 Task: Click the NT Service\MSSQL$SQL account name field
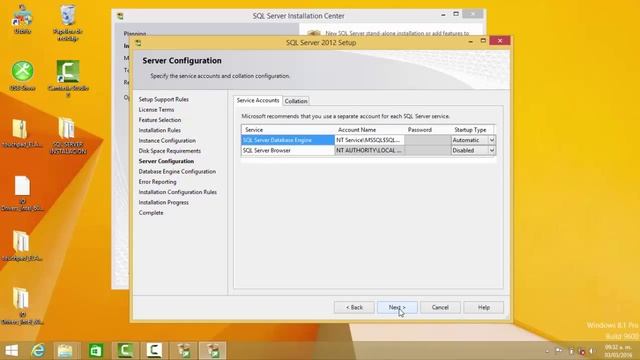[369, 140]
